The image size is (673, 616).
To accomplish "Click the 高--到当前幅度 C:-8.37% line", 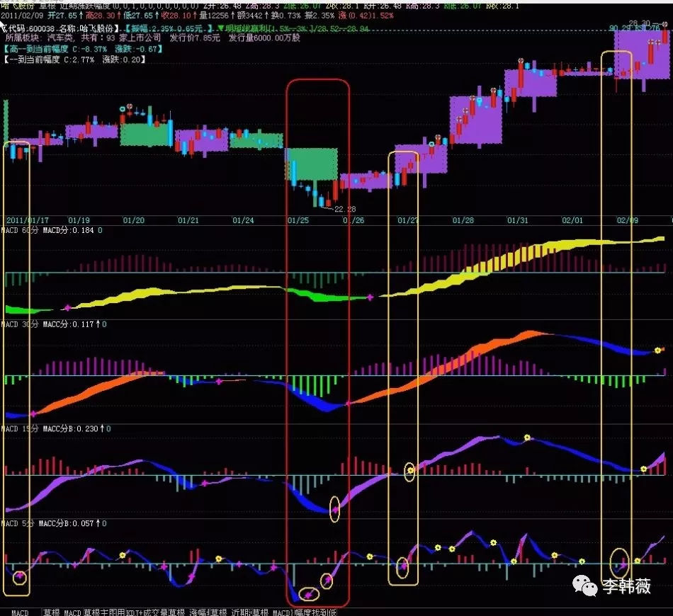I will pyautogui.click(x=84, y=49).
